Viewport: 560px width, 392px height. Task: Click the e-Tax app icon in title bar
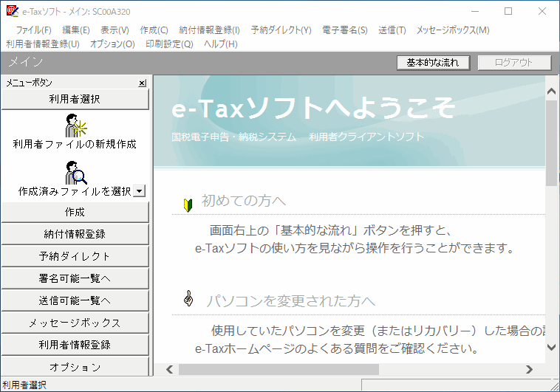click(12, 11)
